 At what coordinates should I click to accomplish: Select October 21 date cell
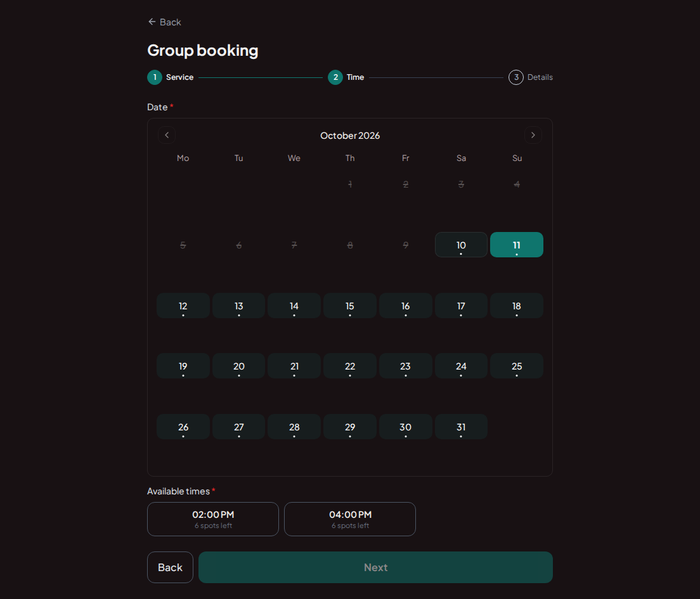pos(294,366)
